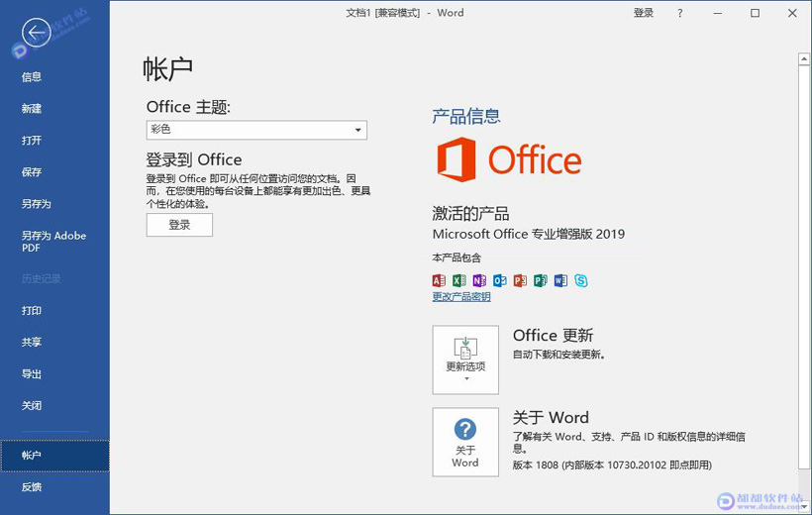Click the 关于 Word button
Image resolution: width=812 pixels, height=515 pixels.
[x=465, y=442]
